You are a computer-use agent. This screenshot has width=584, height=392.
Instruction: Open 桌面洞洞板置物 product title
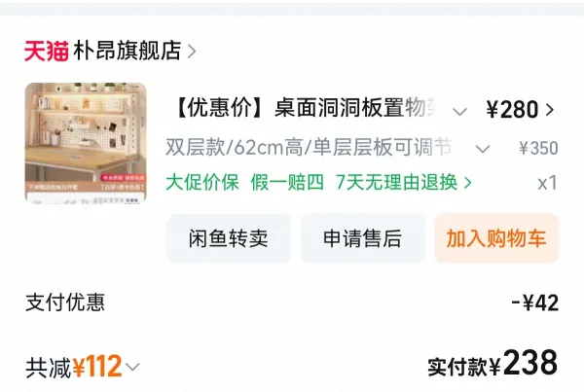[304, 108]
